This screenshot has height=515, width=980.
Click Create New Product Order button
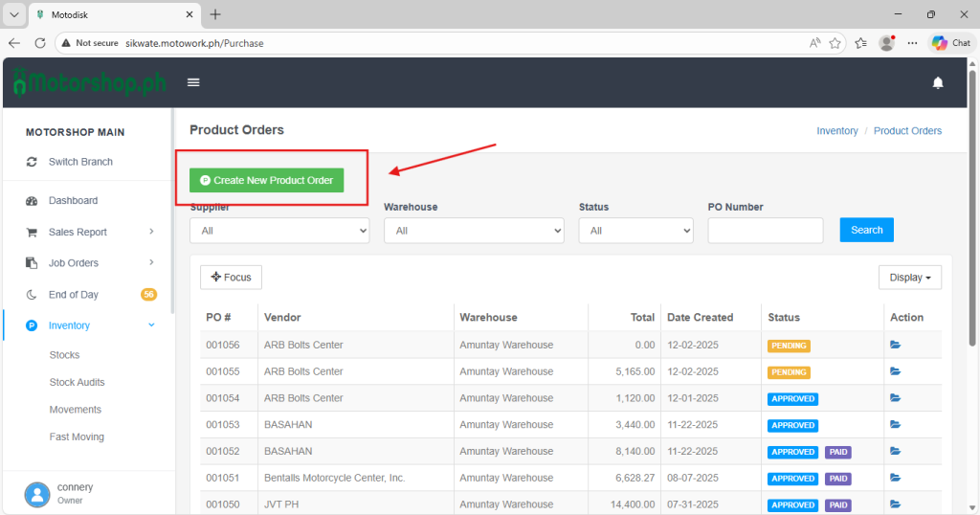(x=266, y=180)
